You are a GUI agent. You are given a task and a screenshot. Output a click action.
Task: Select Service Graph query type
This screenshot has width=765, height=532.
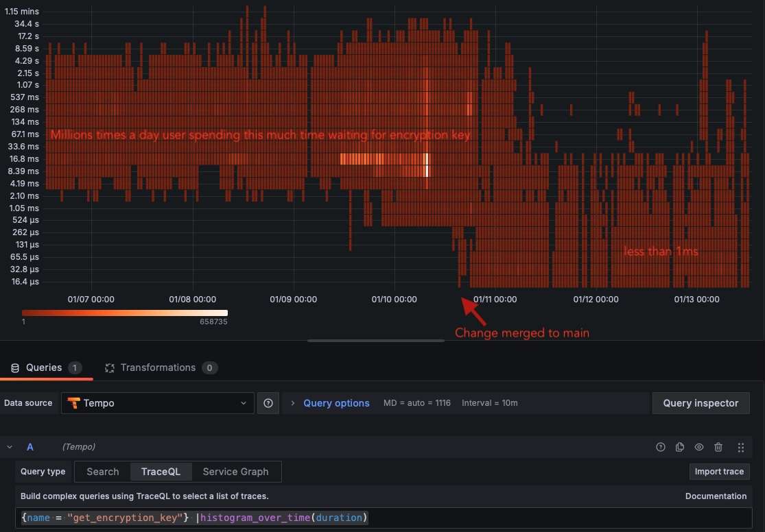click(x=235, y=472)
